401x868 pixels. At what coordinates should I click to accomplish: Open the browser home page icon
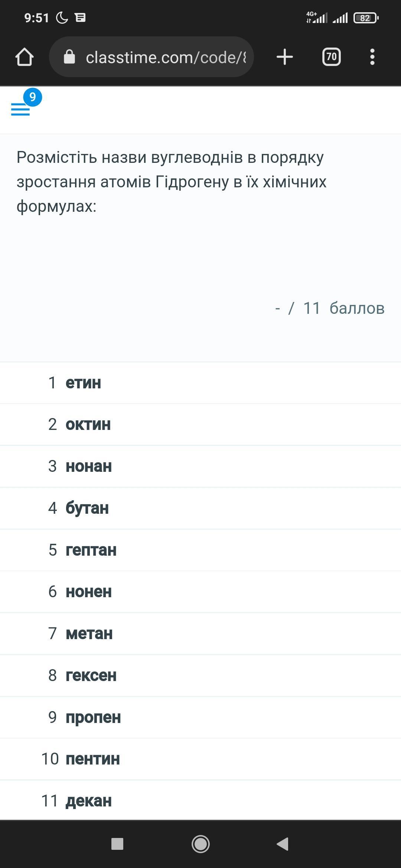[x=25, y=57]
